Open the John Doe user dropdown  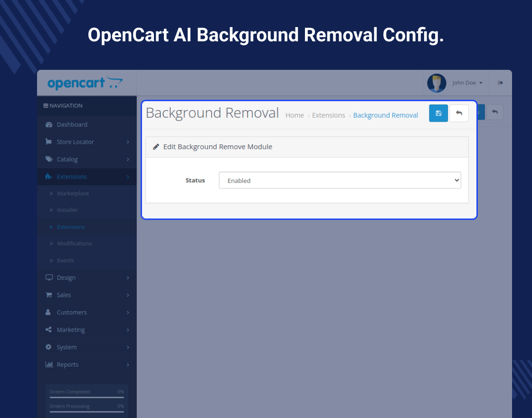467,83
